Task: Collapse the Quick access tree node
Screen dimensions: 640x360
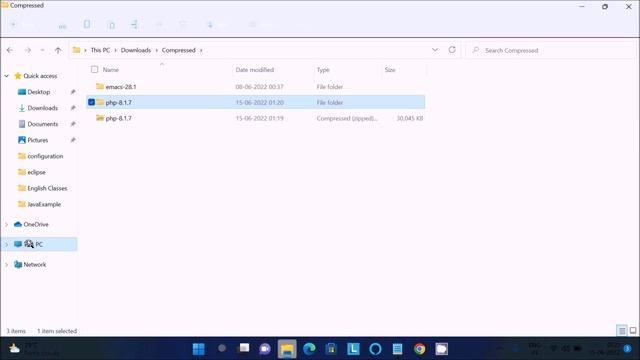Action: (7, 76)
